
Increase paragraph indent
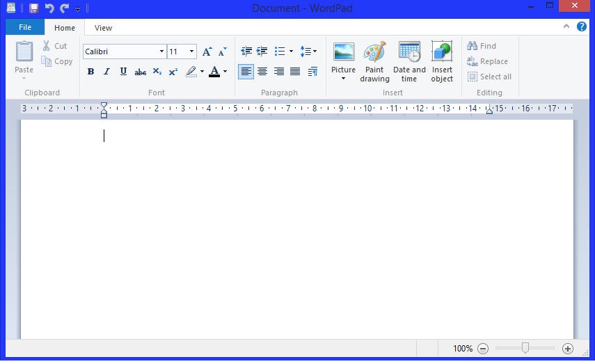click(x=262, y=52)
